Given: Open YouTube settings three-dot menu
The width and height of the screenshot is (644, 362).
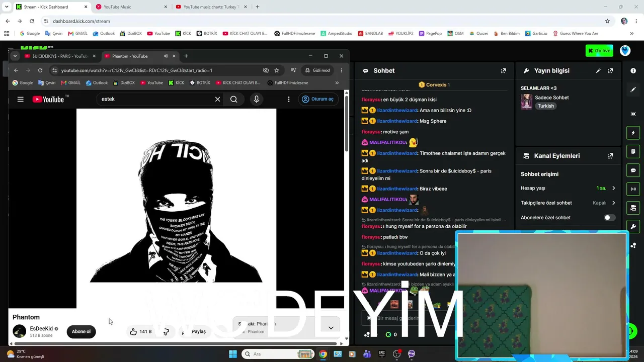Looking at the screenshot, I should tap(288, 99).
